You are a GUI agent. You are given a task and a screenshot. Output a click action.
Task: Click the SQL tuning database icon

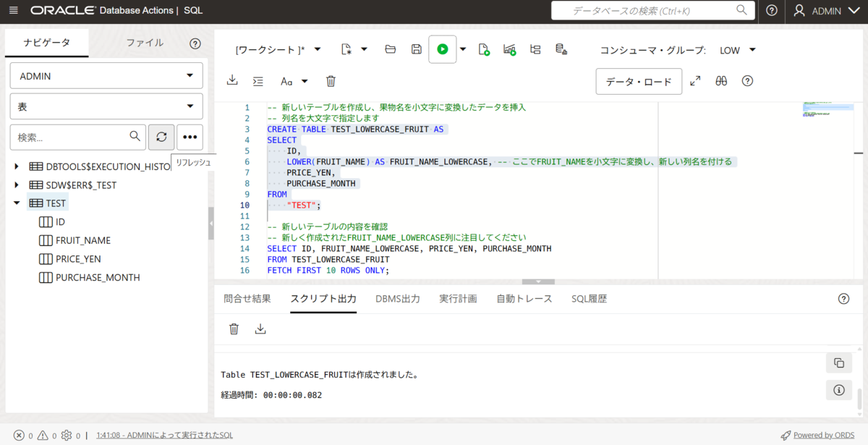[561, 49]
